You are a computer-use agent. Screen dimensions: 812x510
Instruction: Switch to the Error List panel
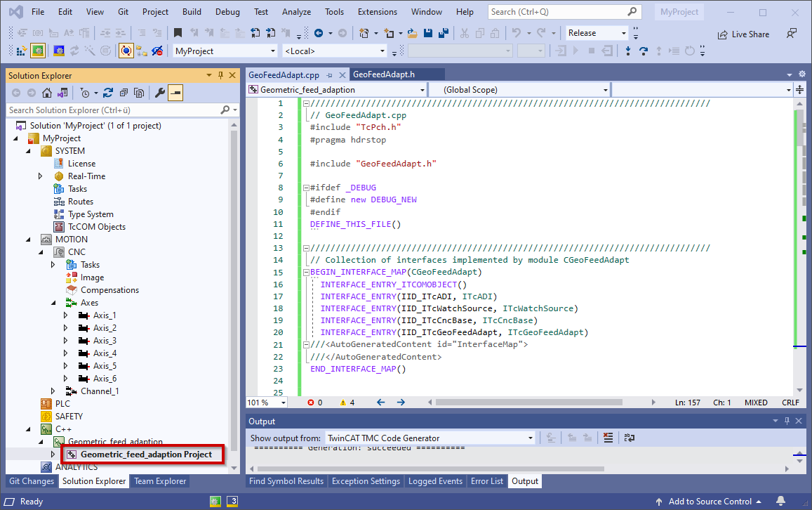tap(487, 481)
